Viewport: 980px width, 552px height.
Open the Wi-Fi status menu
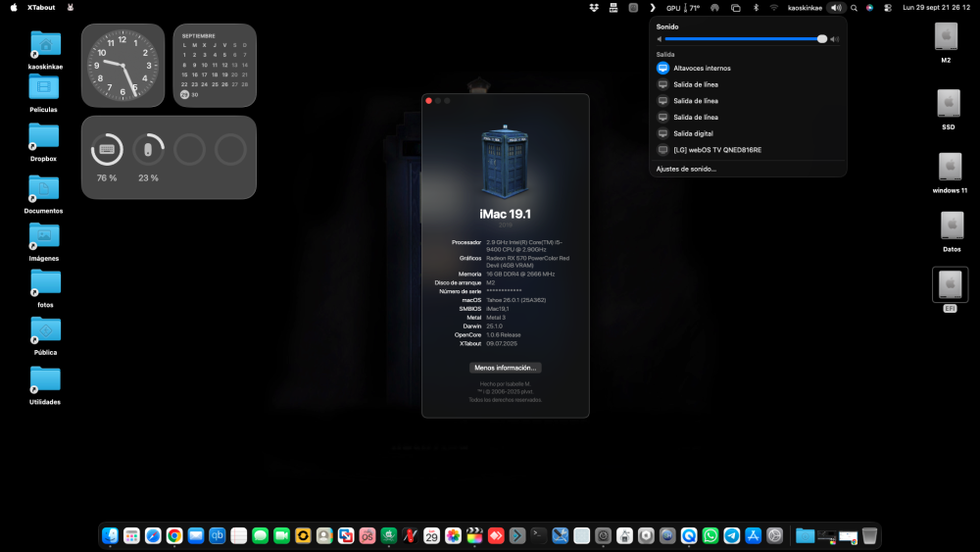tap(774, 8)
